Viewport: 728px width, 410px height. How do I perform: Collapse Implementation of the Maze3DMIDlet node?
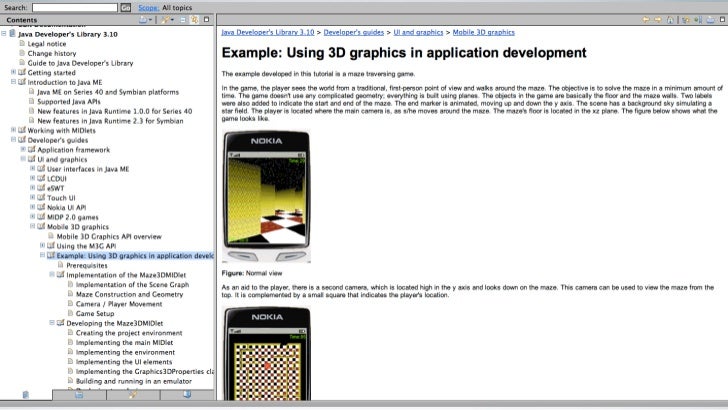coord(52,274)
